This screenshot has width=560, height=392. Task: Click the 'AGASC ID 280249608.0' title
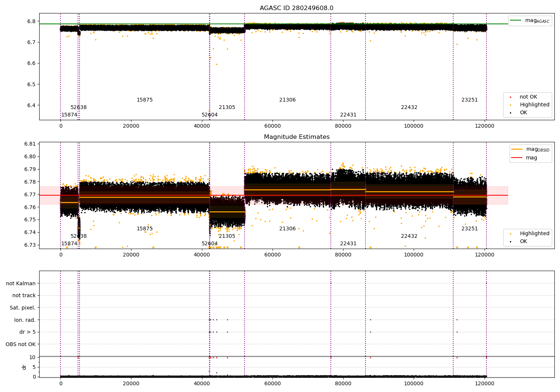(297, 8)
